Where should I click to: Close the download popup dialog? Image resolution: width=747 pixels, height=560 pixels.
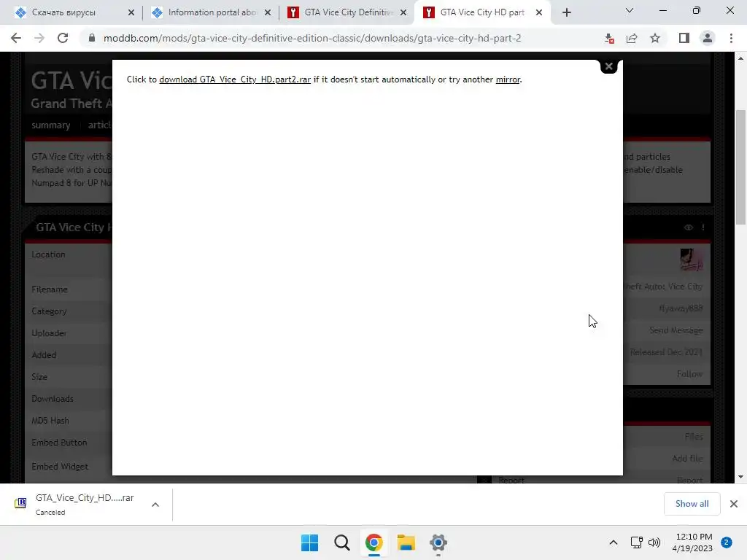point(608,66)
